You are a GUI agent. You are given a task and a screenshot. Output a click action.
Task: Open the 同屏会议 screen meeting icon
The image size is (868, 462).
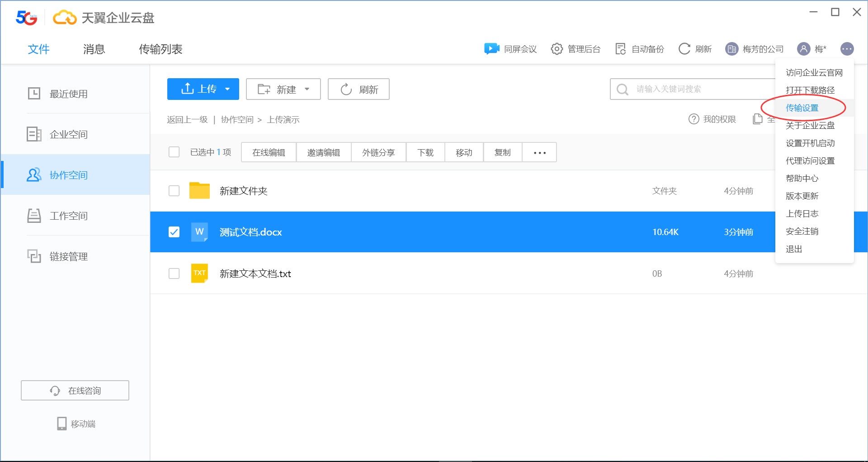click(x=491, y=49)
